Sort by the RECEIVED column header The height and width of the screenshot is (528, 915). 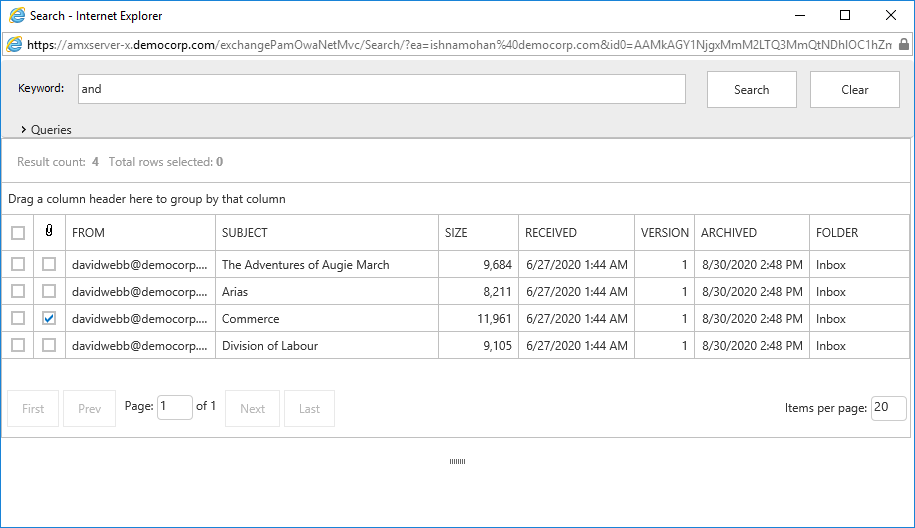coord(551,232)
